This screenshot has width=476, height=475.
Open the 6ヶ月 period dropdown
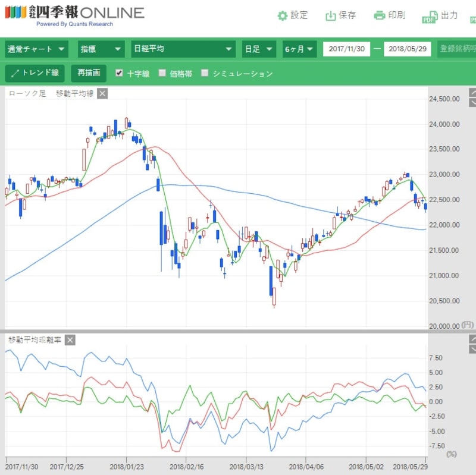click(x=299, y=49)
